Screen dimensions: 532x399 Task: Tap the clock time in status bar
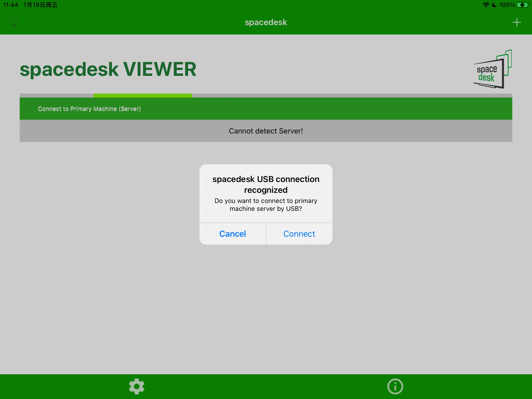[11, 5]
